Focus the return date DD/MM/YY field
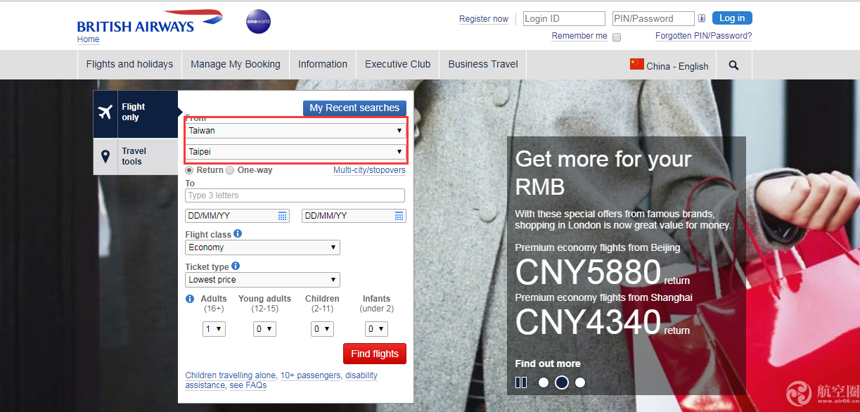 click(354, 216)
